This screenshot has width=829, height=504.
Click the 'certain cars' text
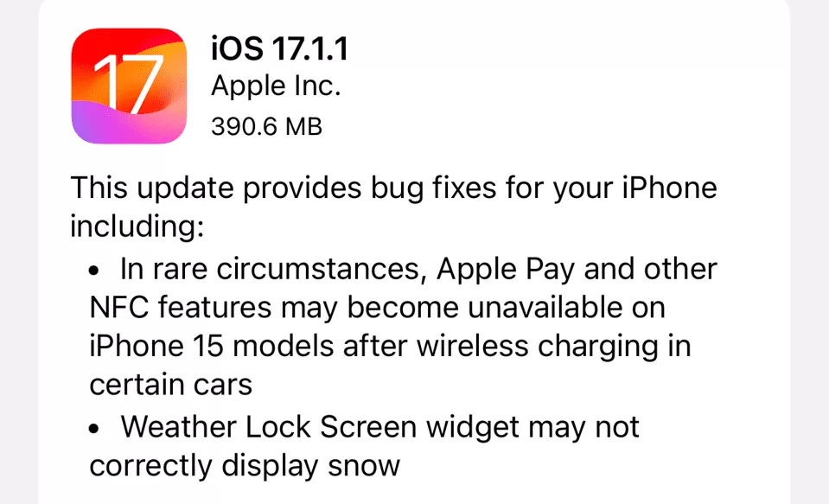click(171, 385)
